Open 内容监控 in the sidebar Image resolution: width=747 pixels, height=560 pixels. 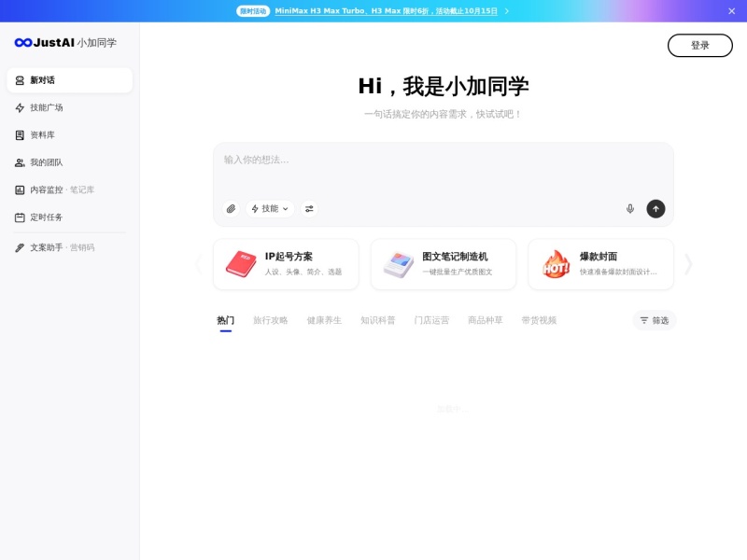pyautogui.click(x=69, y=190)
